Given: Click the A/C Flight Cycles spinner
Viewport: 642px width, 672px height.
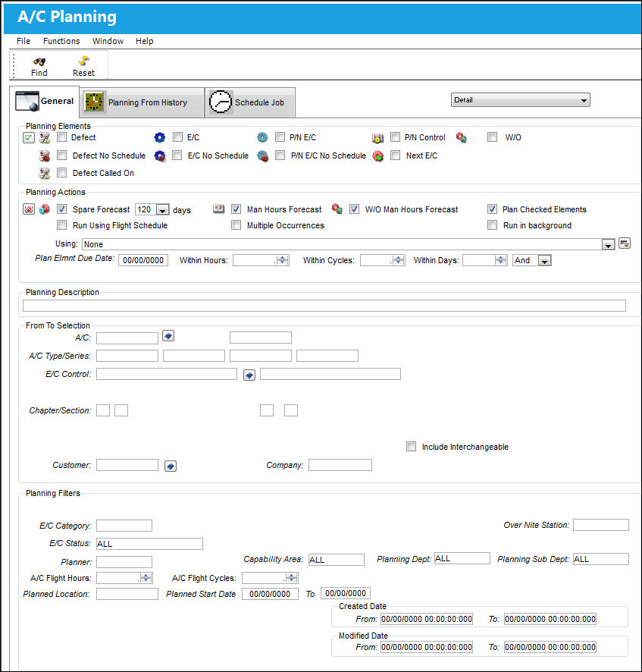Looking at the screenshot, I should tap(292, 578).
